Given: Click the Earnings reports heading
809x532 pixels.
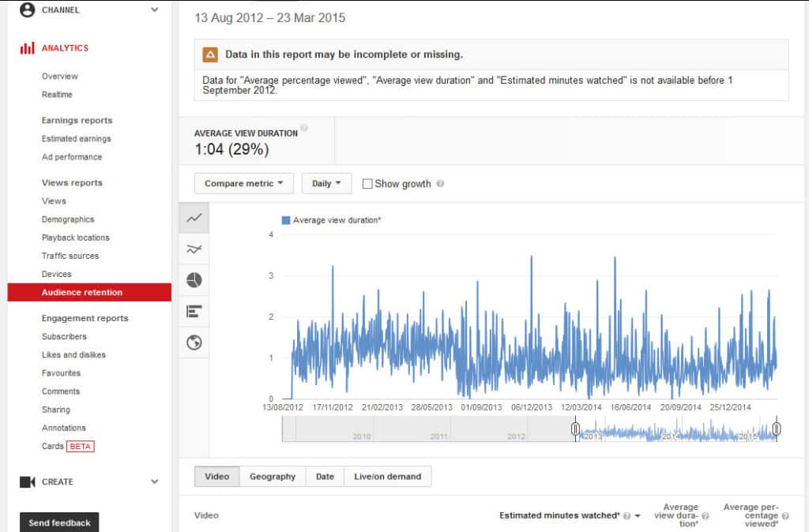Looking at the screenshot, I should 77,120.
